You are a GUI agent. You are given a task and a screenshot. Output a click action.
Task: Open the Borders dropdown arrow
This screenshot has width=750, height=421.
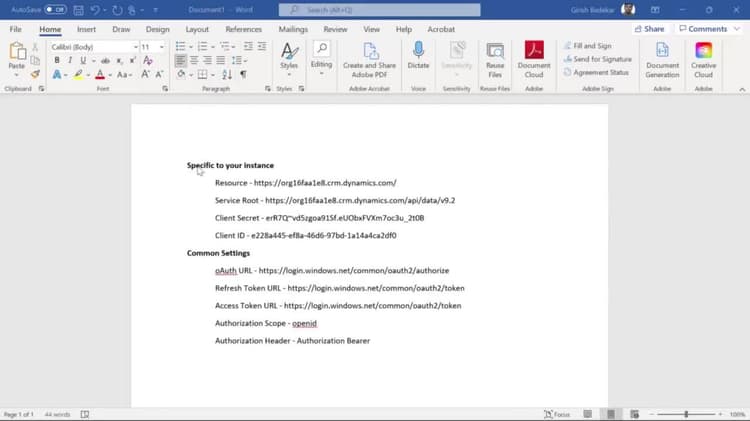point(213,75)
